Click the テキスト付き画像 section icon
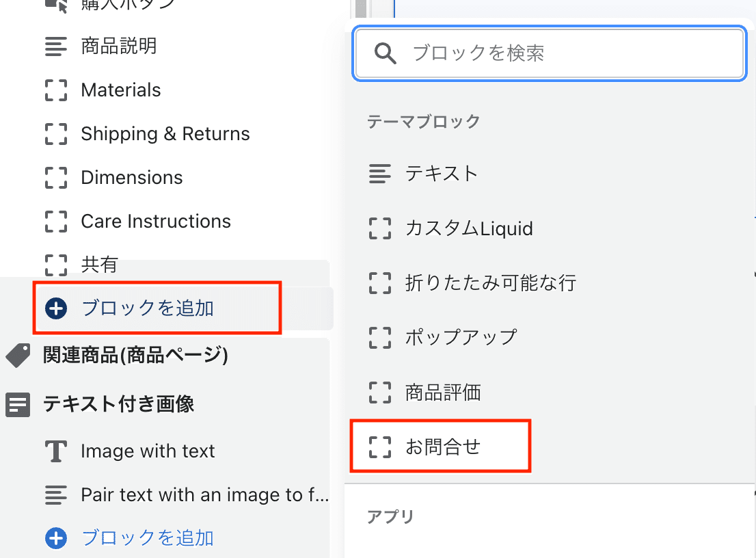This screenshot has height=558, width=756. click(x=18, y=405)
